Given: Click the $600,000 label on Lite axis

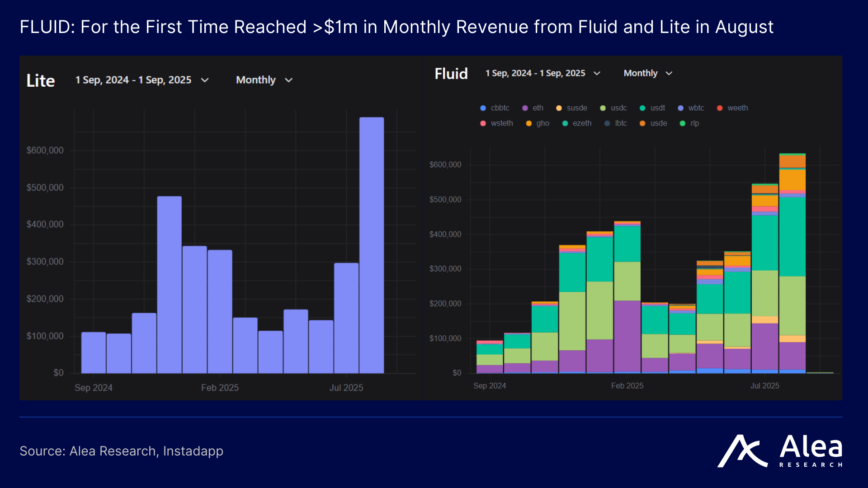Looking at the screenshot, I should coord(45,150).
